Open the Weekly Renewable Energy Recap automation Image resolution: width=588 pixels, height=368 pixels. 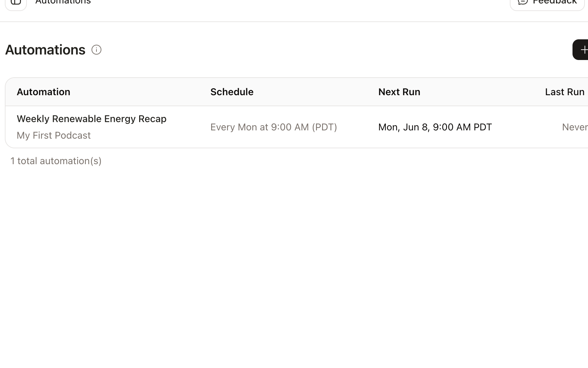(x=92, y=119)
